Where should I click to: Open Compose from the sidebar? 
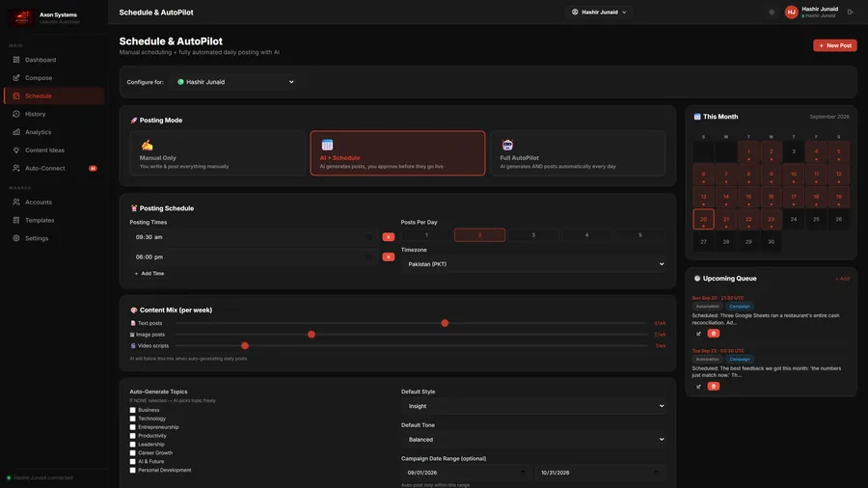point(54,78)
